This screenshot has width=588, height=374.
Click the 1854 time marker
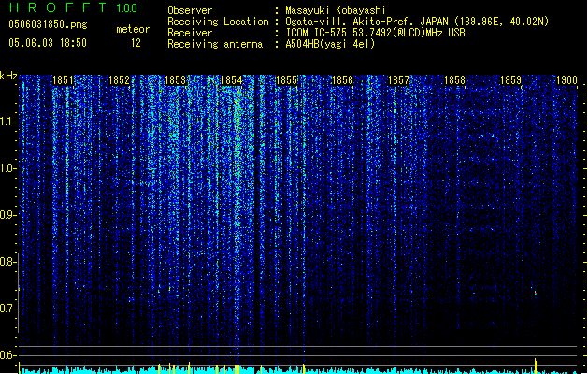(232, 80)
